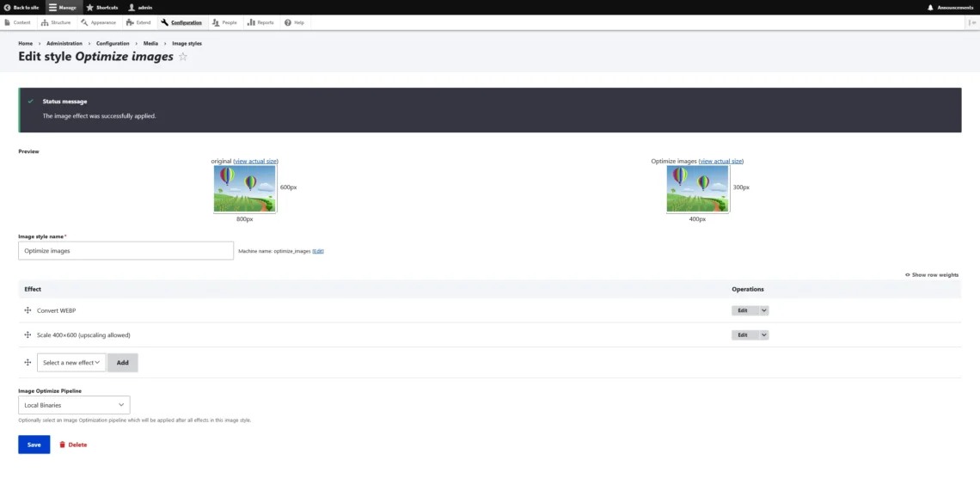980x497 pixels.
Task: Select the Appearance paintbrush icon
Action: 84,22
